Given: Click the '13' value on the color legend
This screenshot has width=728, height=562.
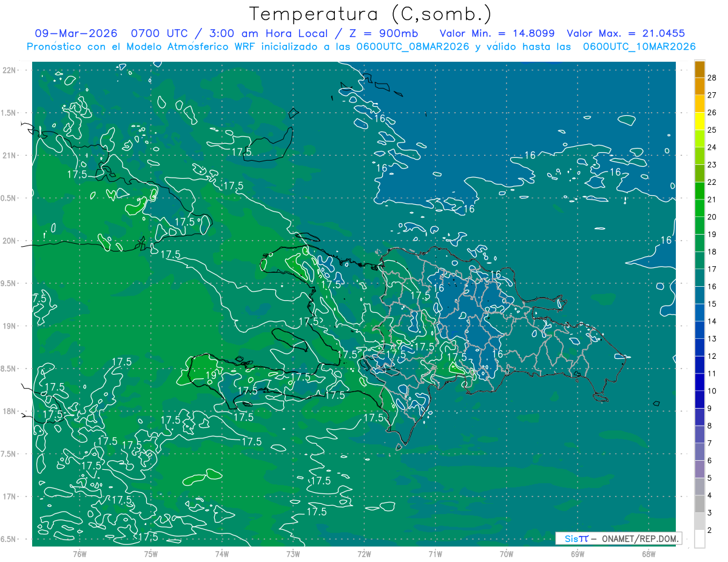Looking at the screenshot, I should pyautogui.click(x=712, y=339).
